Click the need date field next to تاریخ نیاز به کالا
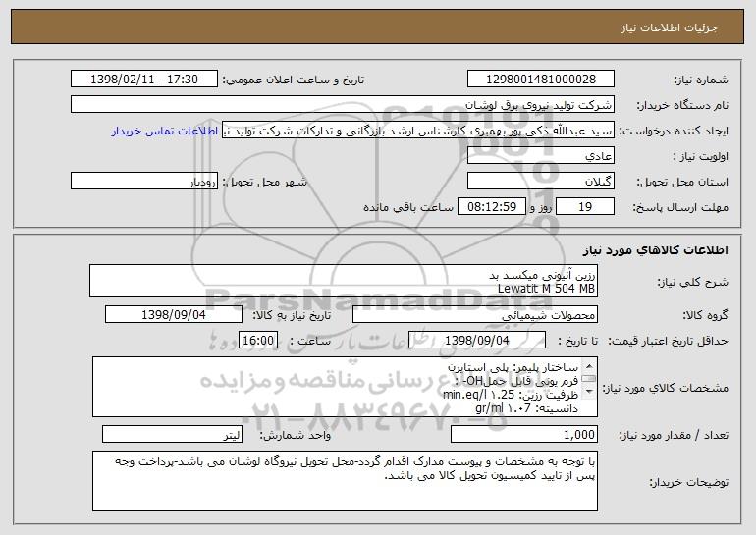This screenshot has height=535, width=756. [x=174, y=315]
